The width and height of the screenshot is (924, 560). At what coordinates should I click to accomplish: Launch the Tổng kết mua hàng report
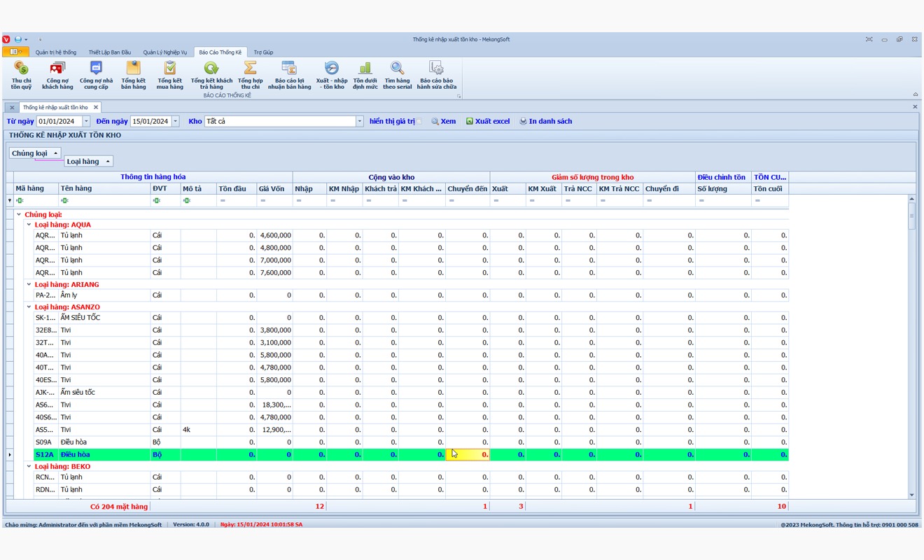(169, 74)
